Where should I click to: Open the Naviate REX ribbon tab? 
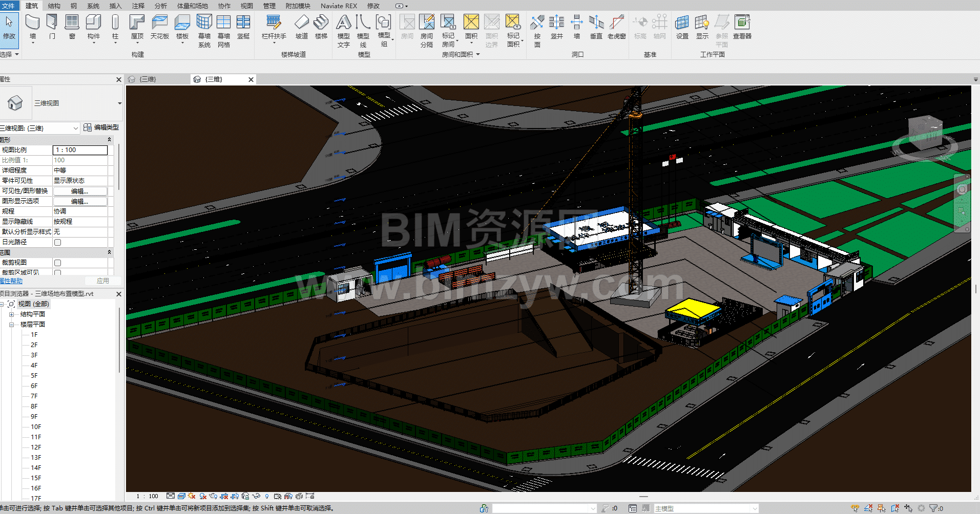339,6
